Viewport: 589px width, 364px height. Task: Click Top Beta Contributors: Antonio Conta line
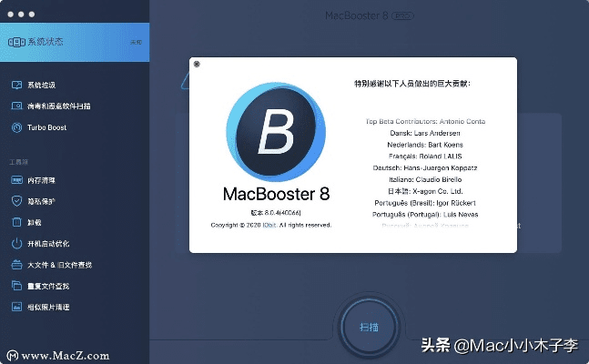[425, 121]
